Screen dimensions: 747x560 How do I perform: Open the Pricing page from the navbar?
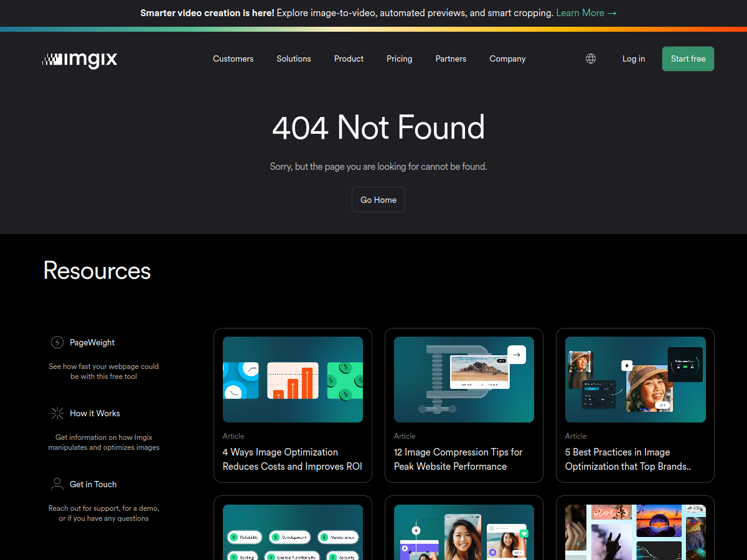pyautogui.click(x=399, y=58)
